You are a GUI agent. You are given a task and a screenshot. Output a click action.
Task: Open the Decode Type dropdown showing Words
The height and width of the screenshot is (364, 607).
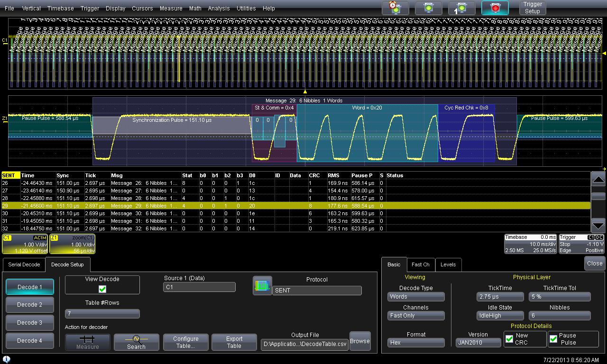click(x=416, y=297)
